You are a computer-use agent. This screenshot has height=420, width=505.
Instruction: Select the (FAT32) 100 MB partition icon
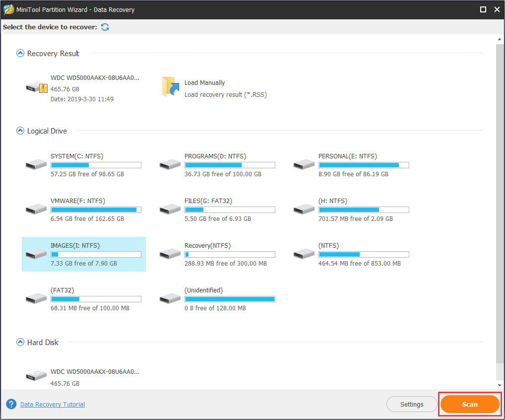pos(36,298)
